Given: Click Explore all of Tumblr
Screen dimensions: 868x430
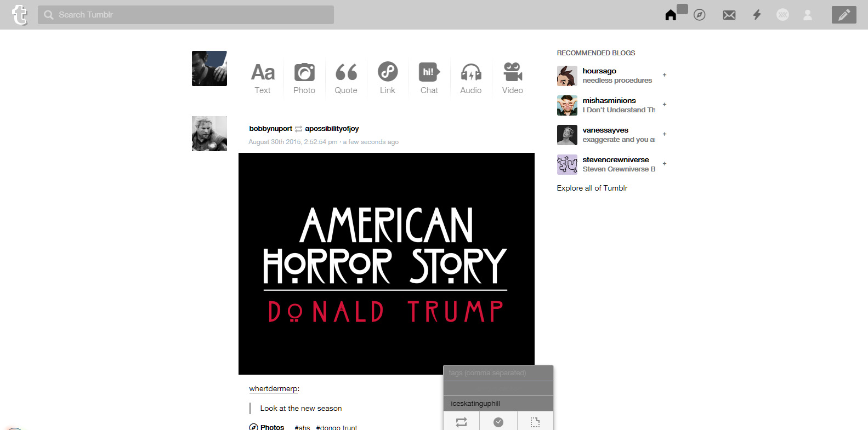Looking at the screenshot, I should [x=592, y=188].
